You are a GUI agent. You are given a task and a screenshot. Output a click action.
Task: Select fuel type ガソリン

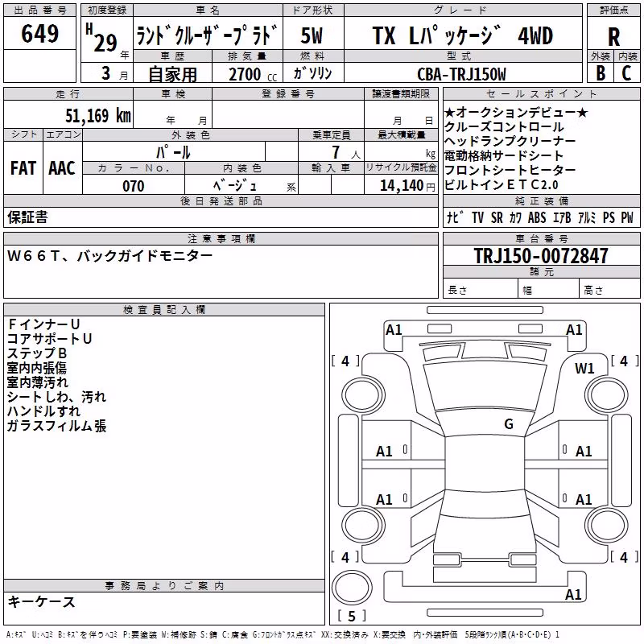coord(312,73)
